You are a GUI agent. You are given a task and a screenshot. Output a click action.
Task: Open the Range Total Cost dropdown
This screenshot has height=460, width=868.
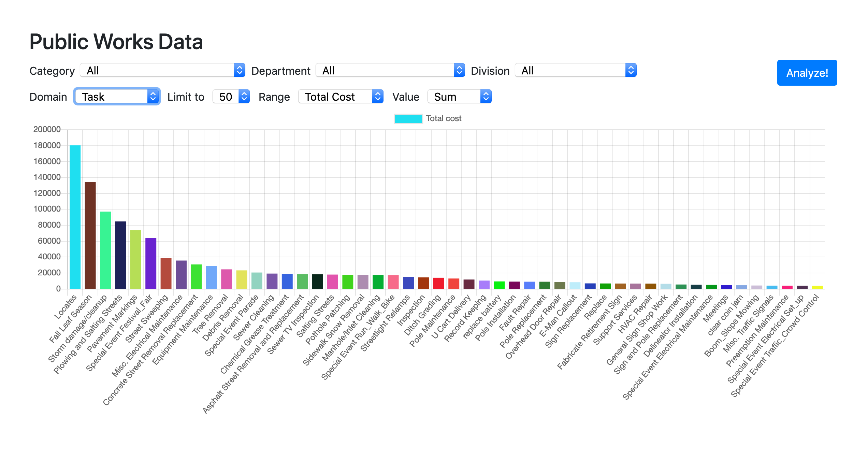click(x=341, y=97)
